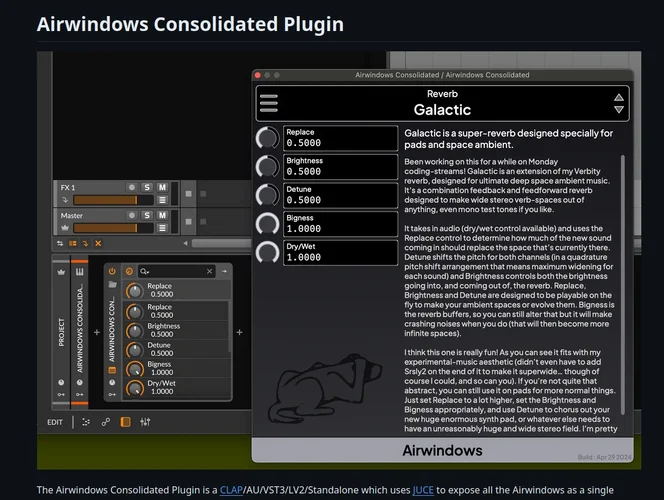Adjust the FX 1 volume bar
Viewport: 664px width, 500px height.
click(x=113, y=200)
